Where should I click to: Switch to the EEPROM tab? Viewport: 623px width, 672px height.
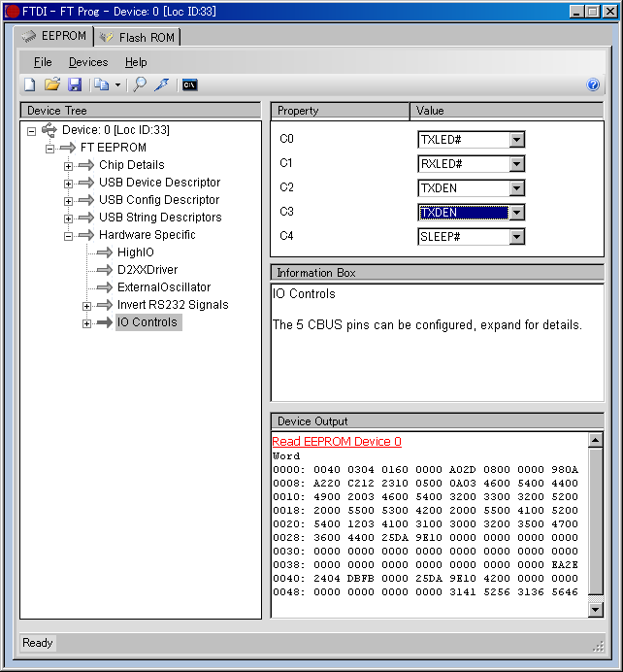point(53,36)
